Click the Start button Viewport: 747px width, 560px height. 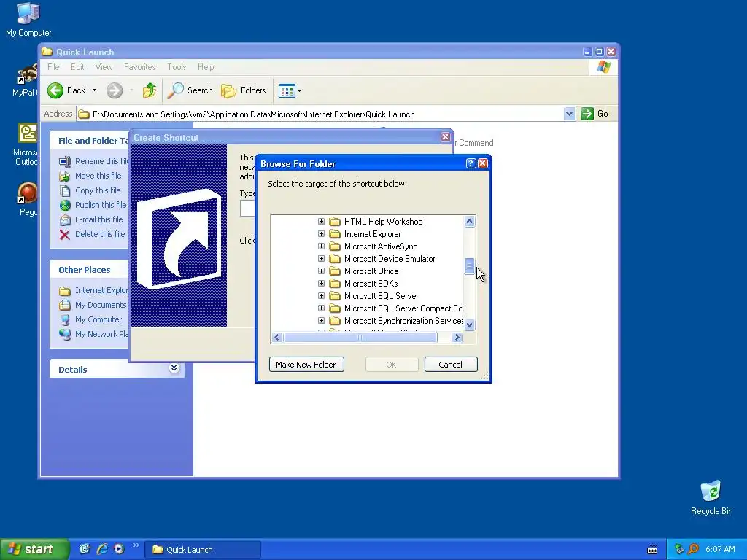pyautogui.click(x=34, y=549)
